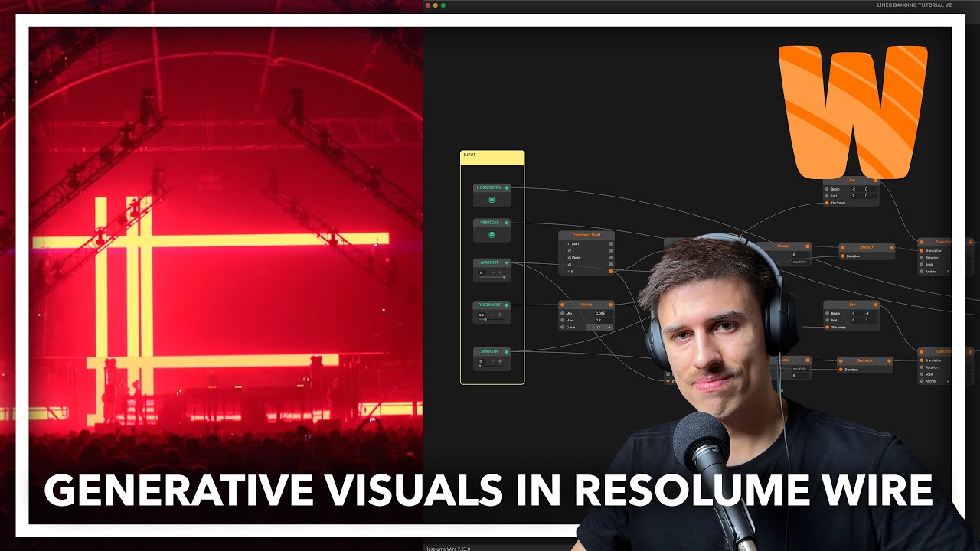
Task: Click the Min input port on Curve node
Action: [x=562, y=313]
